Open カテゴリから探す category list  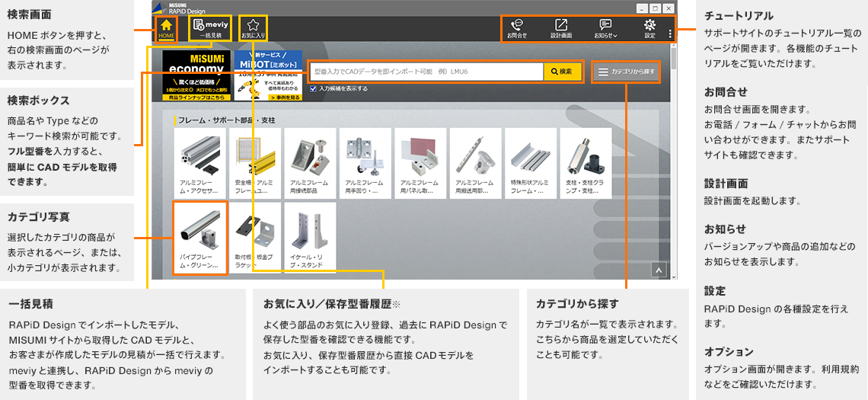(x=626, y=72)
